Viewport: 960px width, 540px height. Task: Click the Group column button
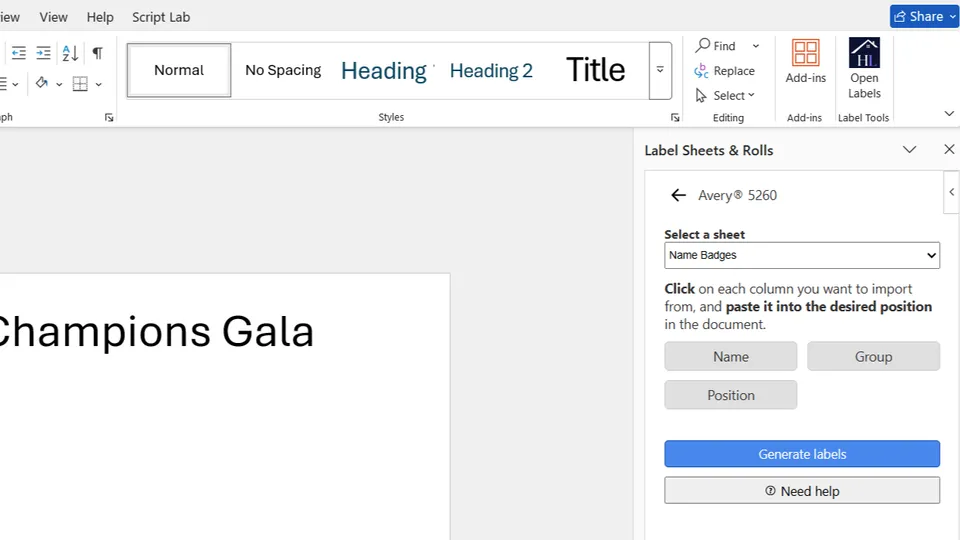click(874, 356)
